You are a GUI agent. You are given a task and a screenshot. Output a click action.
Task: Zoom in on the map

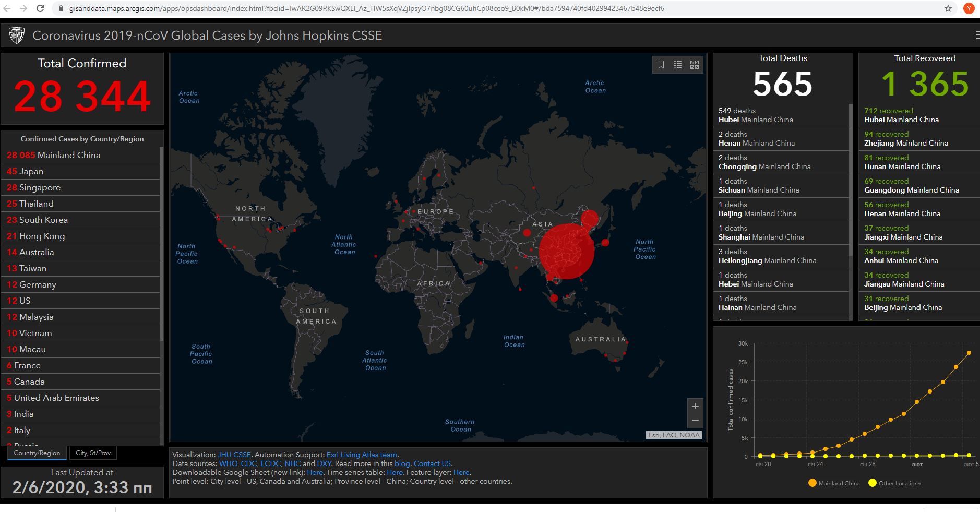(695, 406)
